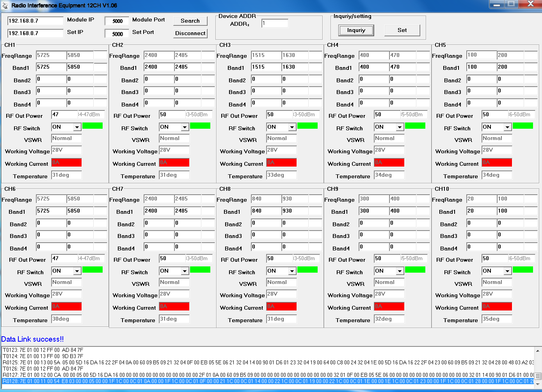Click CH5 Band1 end frequency 200
This screenshot has width=542, height=392.
510,67
